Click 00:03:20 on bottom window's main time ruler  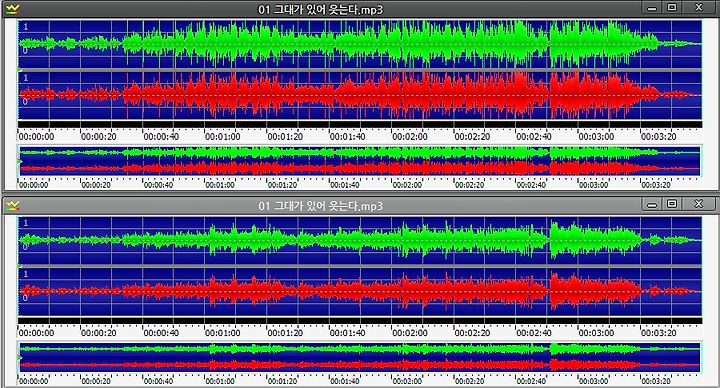click(x=658, y=333)
